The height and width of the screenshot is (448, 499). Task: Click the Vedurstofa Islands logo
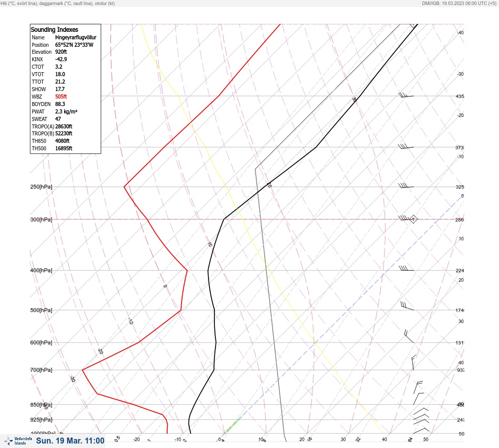coord(18,441)
